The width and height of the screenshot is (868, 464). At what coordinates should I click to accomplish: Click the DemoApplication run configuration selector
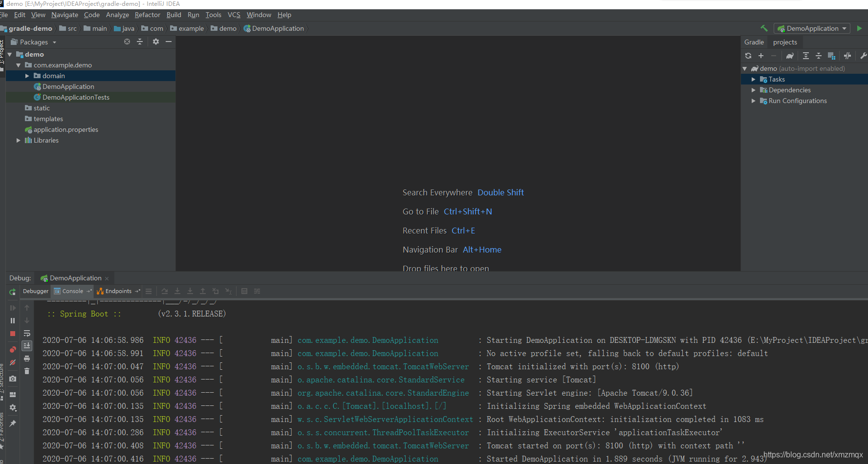coord(812,28)
